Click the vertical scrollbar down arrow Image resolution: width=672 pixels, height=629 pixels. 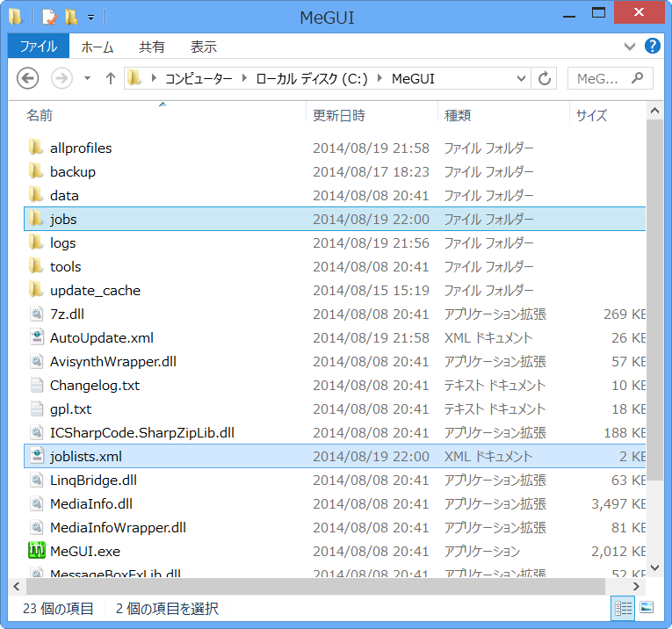point(654,568)
